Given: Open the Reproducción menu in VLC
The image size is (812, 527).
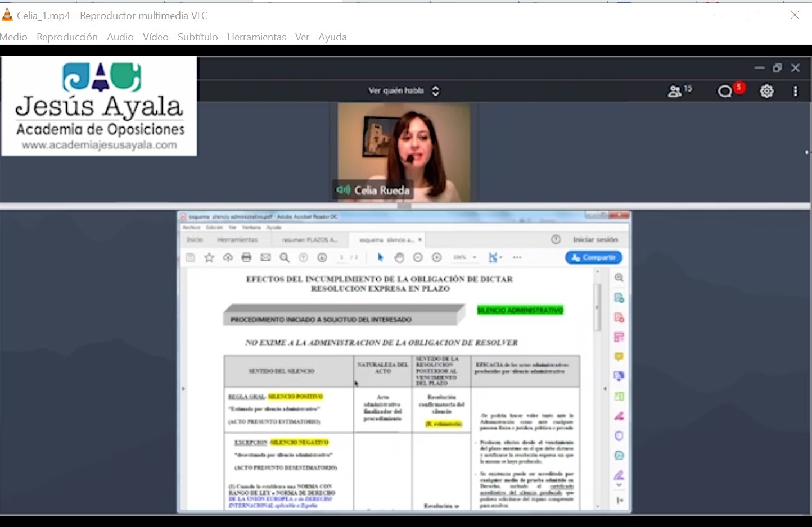Looking at the screenshot, I should (x=67, y=37).
